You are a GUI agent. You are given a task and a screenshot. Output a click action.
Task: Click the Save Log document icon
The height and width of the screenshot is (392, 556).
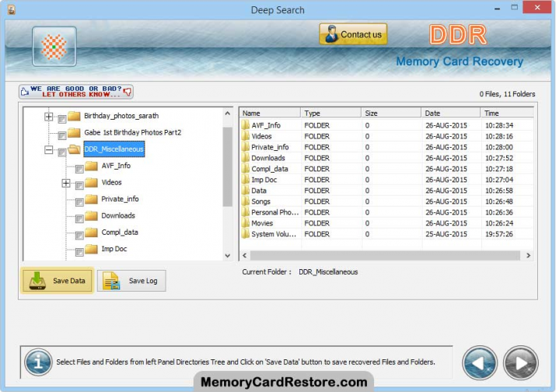tap(112, 281)
